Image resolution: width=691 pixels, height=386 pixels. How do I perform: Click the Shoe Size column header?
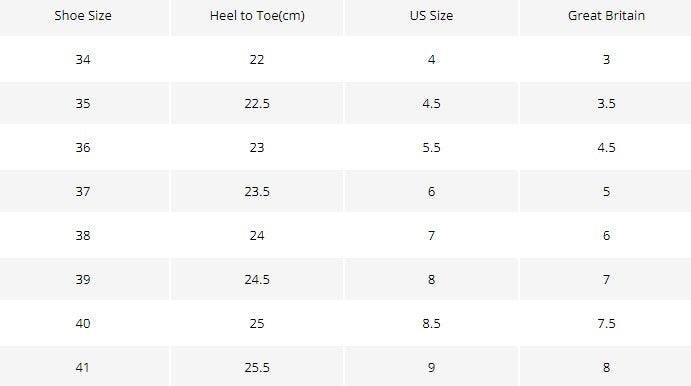[x=83, y=16]
